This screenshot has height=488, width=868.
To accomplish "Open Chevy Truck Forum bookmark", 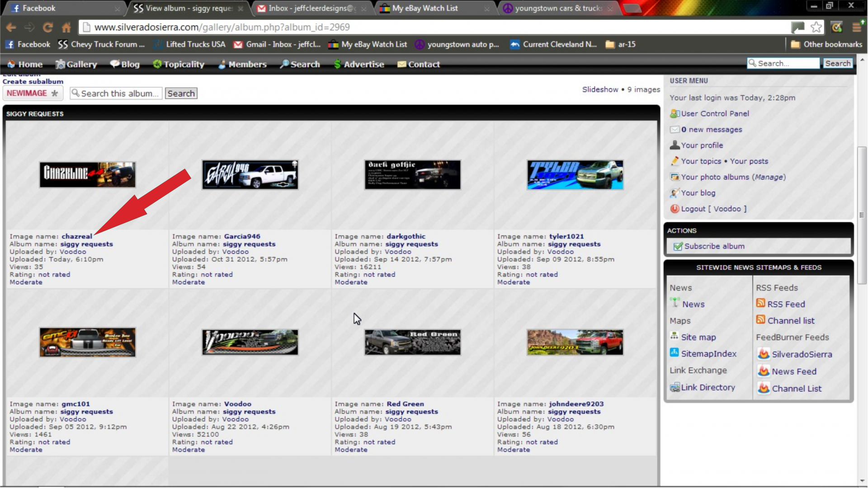I will coord(102,44).
